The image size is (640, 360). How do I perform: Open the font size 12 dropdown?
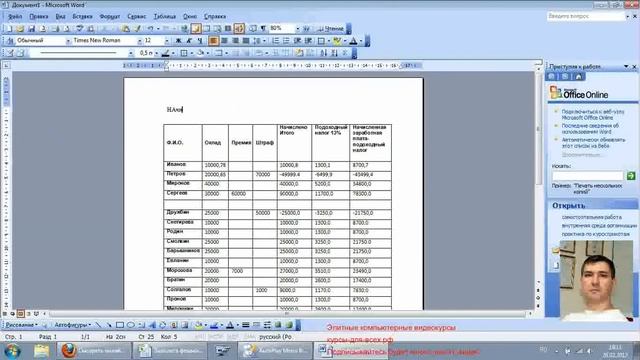pyautogui.click(x=167, y=41)
